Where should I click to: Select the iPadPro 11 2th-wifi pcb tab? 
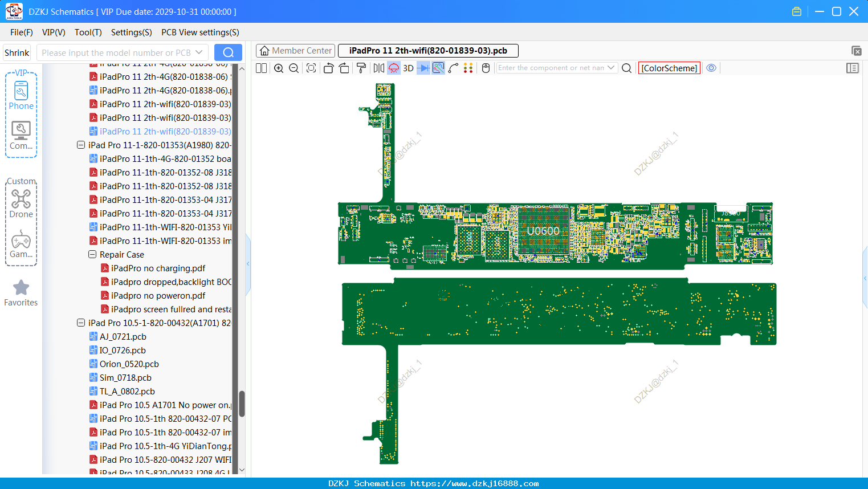pos(428,51)
